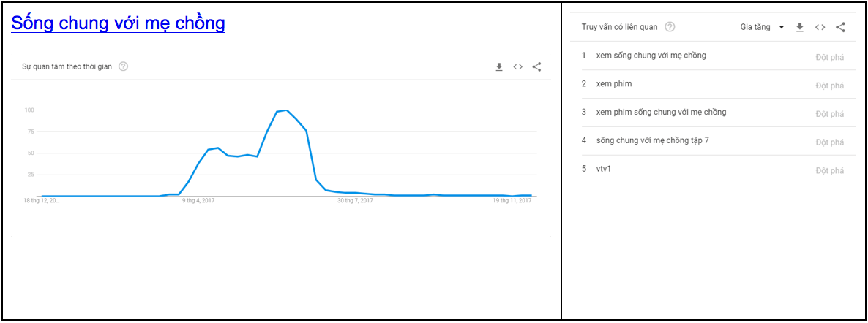Screen dimensions: 868x323
Task: Click embed icon in related queries panel
Action: click(x=820, y=27)
